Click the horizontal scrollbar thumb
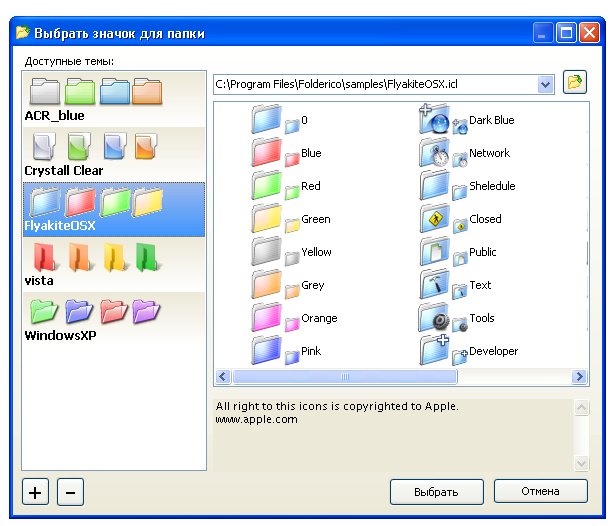 pos(345,376)
